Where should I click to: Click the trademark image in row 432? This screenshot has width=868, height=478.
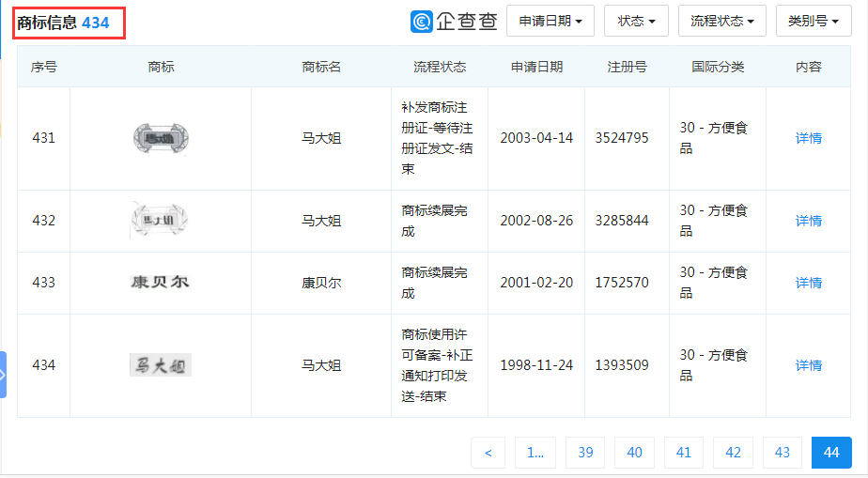[161, 221]
